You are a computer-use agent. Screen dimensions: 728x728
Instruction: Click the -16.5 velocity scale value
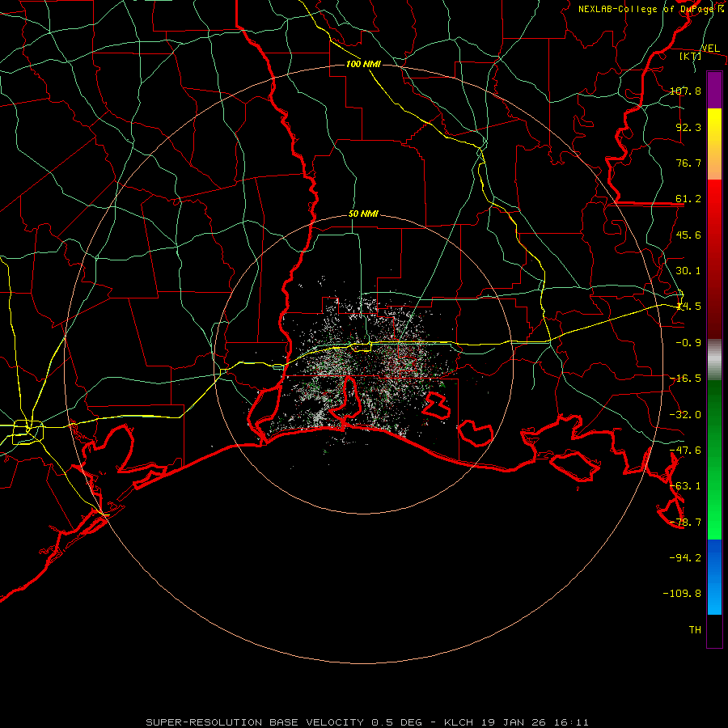point(685,379)
